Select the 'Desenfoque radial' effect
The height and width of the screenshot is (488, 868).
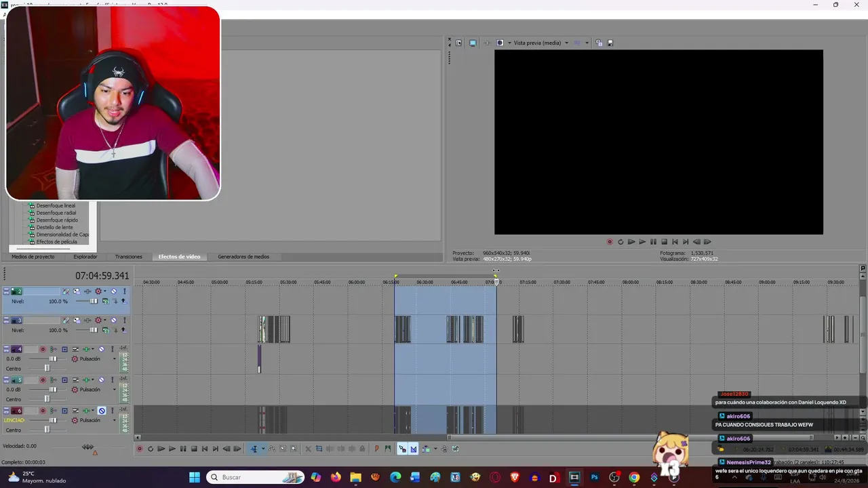(56, 213)
